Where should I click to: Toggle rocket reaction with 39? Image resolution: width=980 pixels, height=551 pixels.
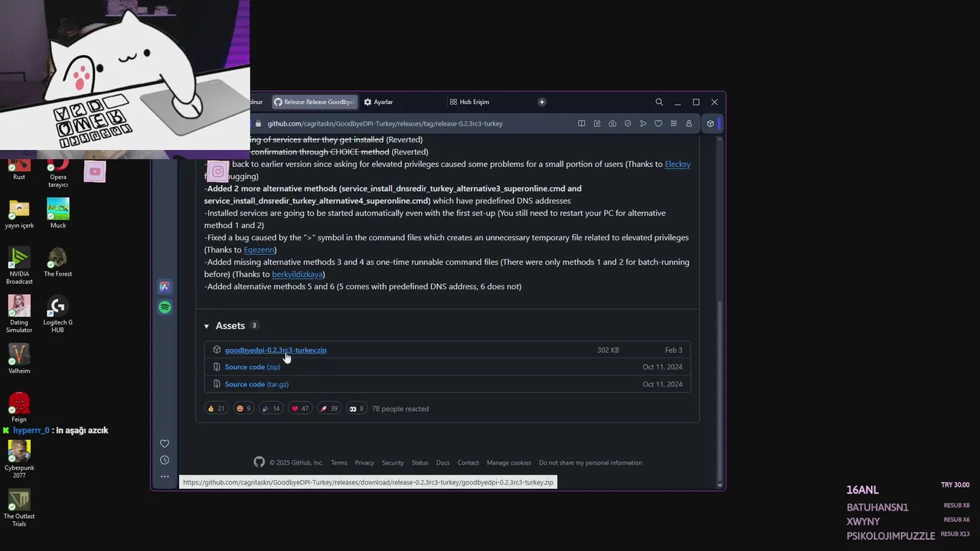click(x=328, y=409)
